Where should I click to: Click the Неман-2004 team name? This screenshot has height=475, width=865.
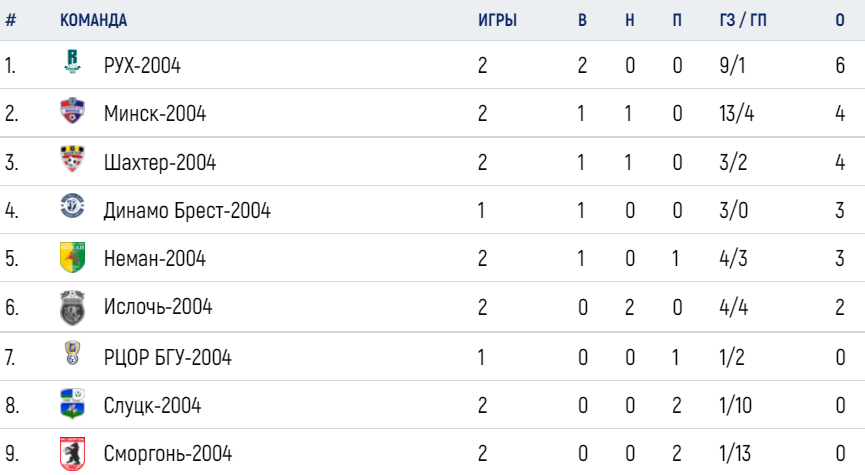click(155, 259)
